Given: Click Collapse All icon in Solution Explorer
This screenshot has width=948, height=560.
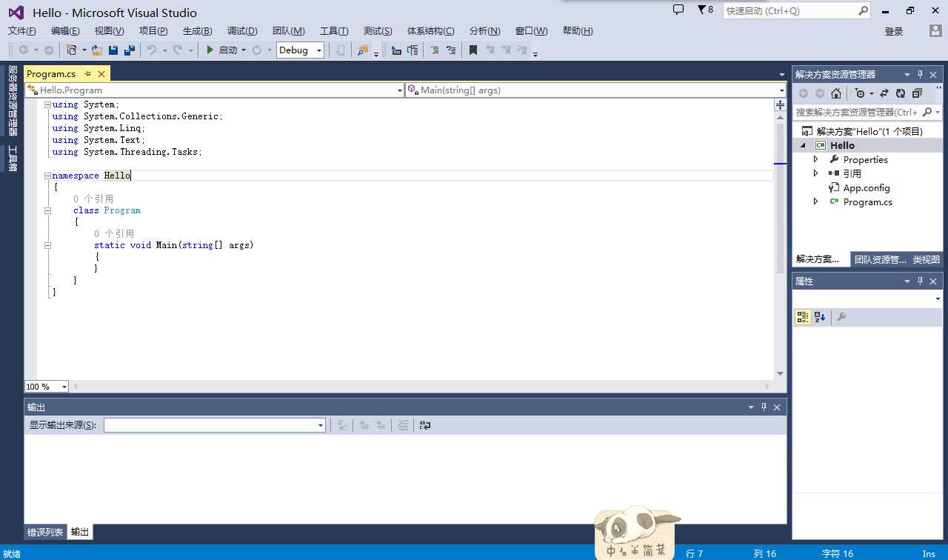Looking at the screenshot, I should click(917, 93).
